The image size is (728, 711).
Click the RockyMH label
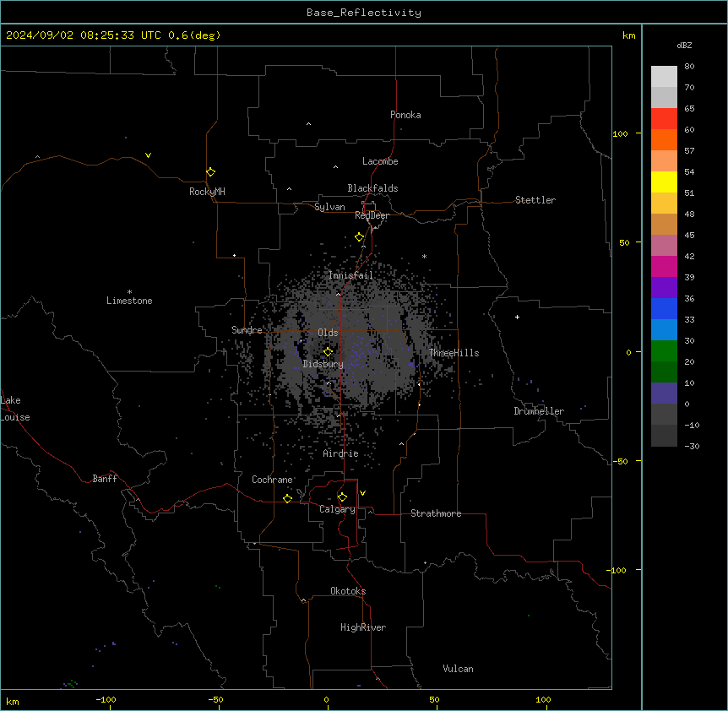pos(207,192)
